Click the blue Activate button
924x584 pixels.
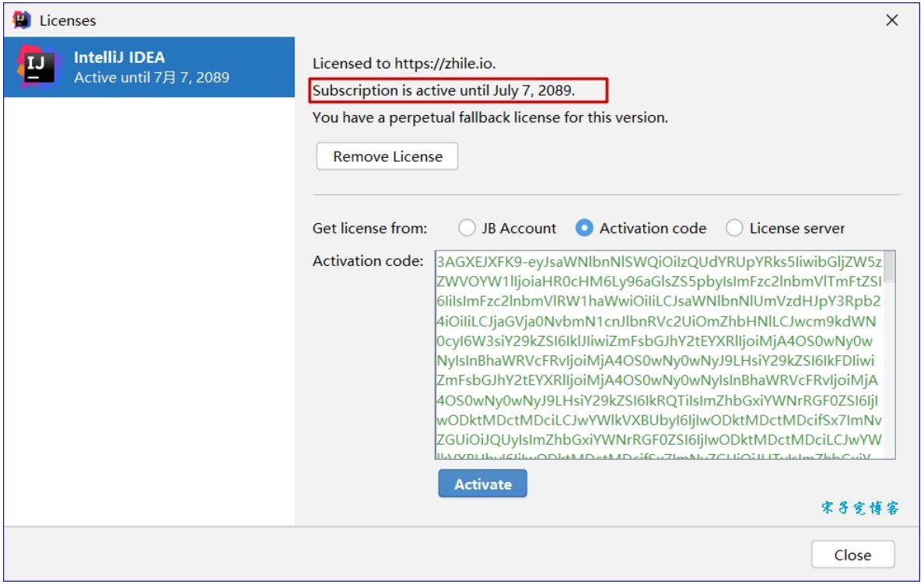482,484
